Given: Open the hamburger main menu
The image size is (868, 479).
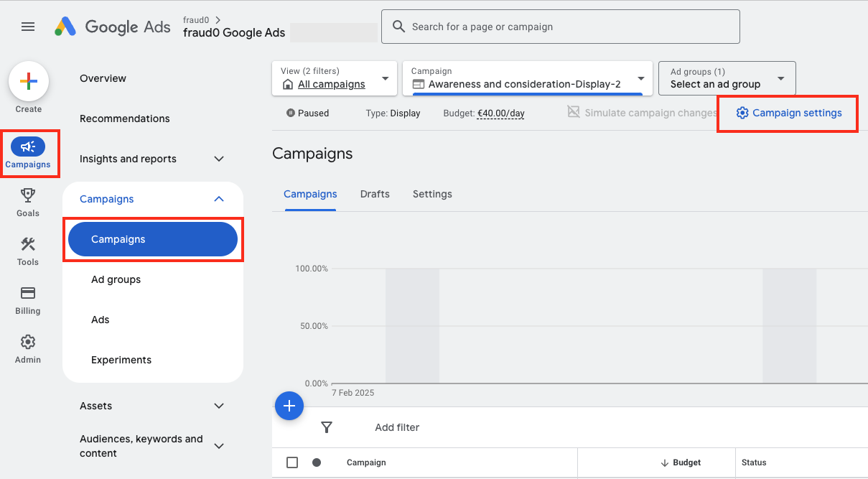Looking at the screenshot, I should click(x=28, y=27).
